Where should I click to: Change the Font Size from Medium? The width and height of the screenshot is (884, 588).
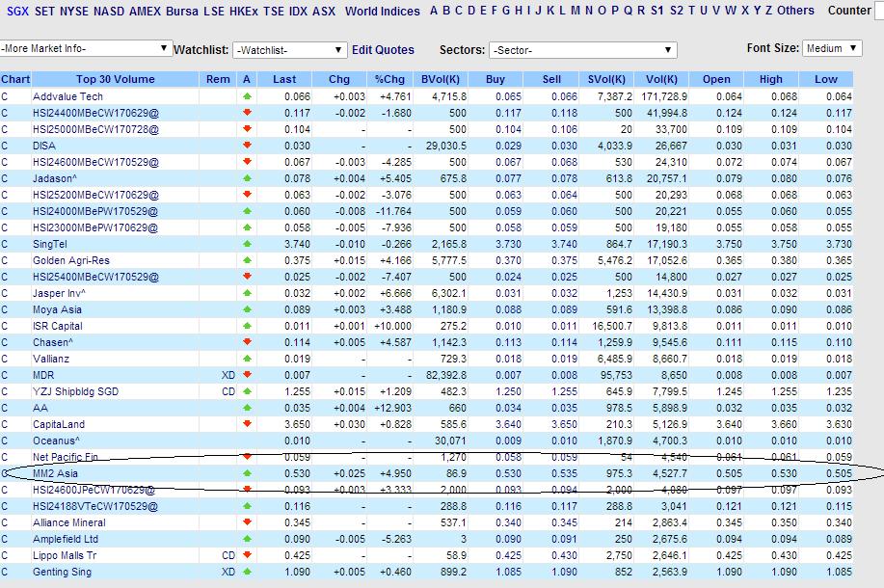tap(829, 47)
